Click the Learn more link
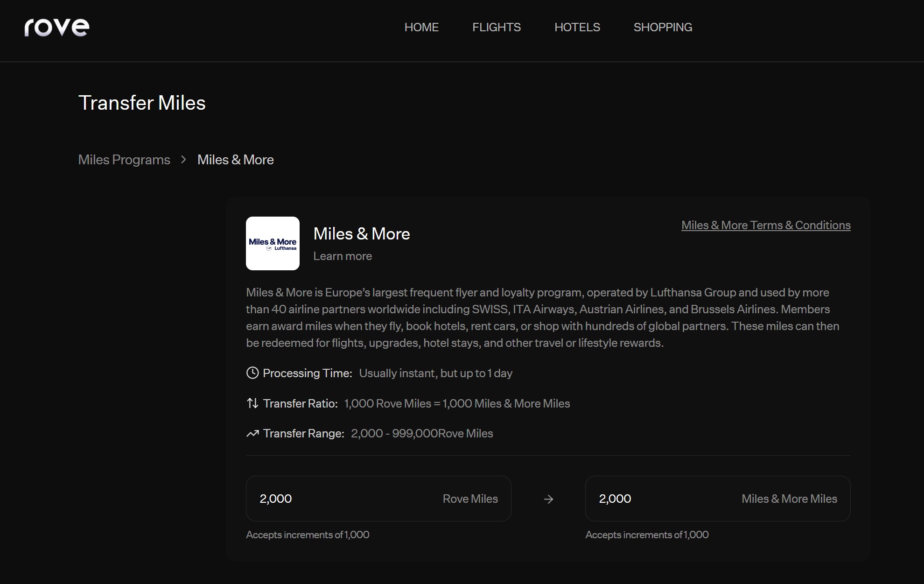Screen dimensions: 924x584 [x=343, y=256]
